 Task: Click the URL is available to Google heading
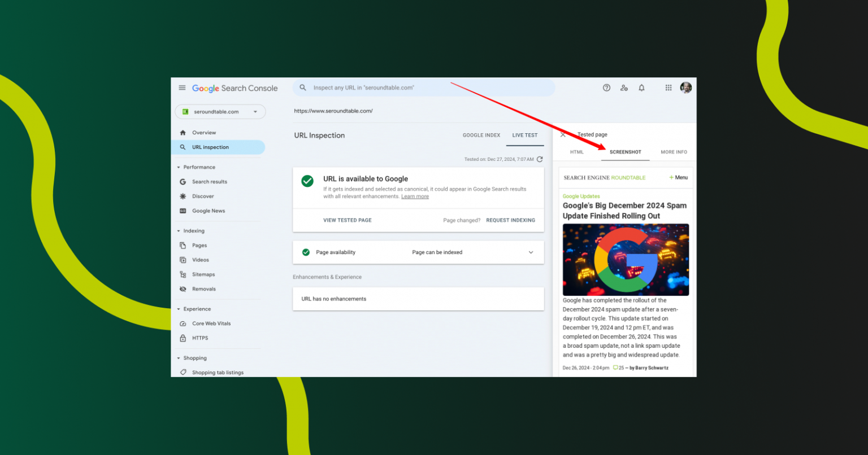[x=366, y=179]
